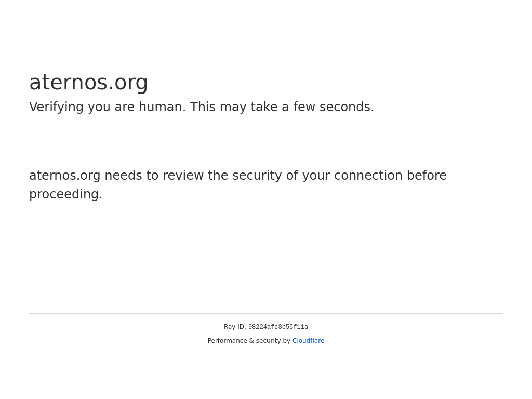Select the Ray ID value 98224afc8b55f11a
The image size is (532, 399).
(278, 327)
